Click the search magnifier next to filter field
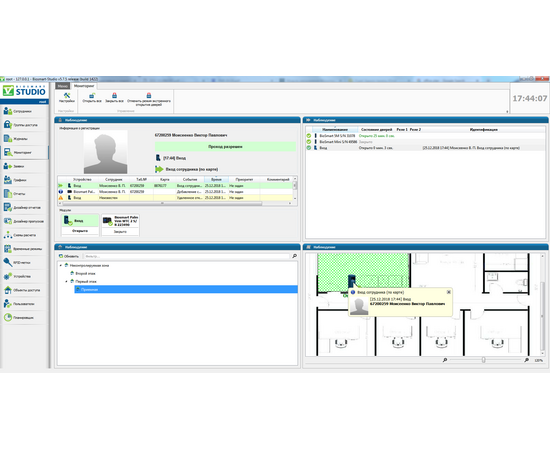This screenshot has width=550, height=450. pos(294,256)
